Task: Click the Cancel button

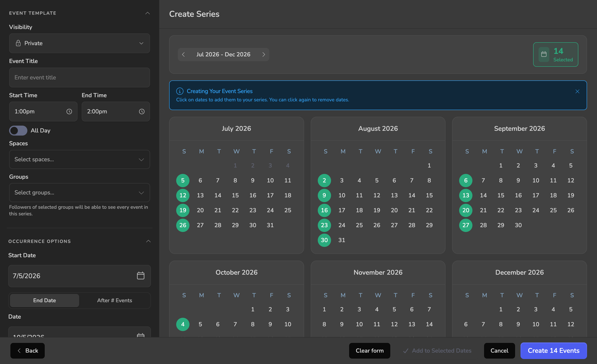Action: [x=499, y=351]
